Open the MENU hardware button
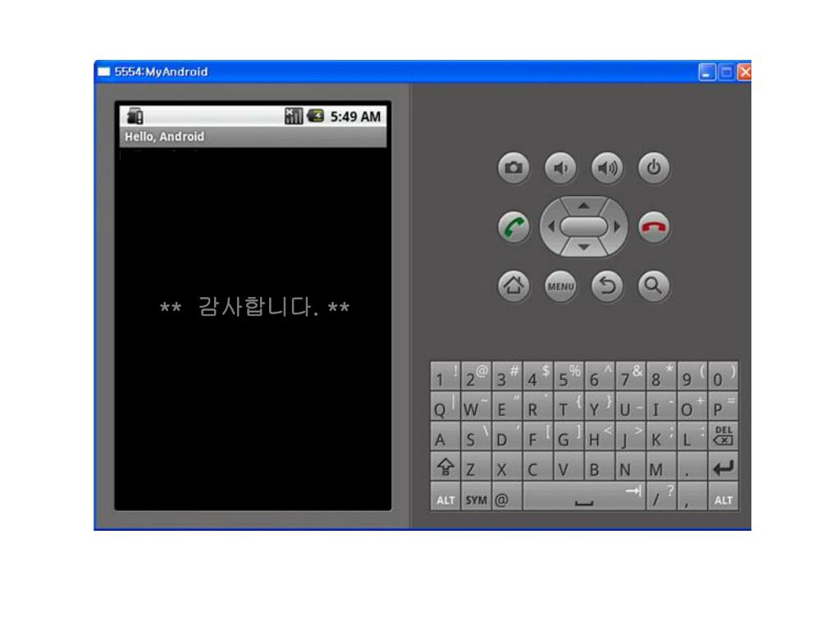Image resolution: width=840 pixels, height=630 pixels. pos(559,285)
